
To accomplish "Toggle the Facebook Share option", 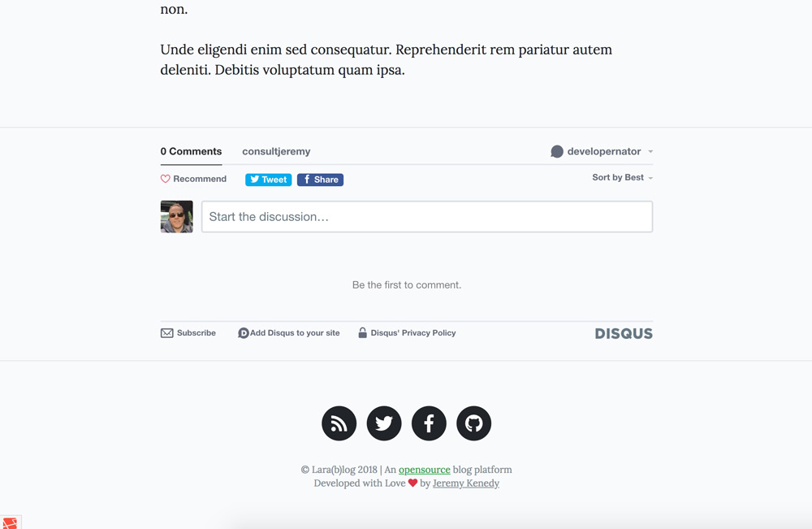I will pyautogui.click(x=320, y=179).
